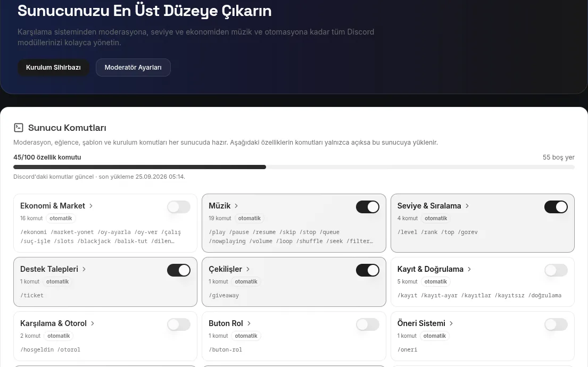Toggle the Çekilişler switch off

click(368, 270)
